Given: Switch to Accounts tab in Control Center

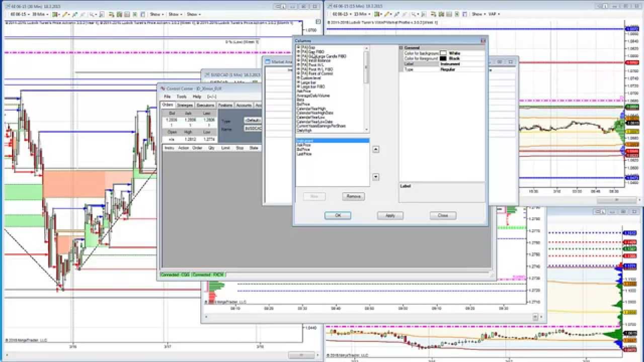Looking at the screenshot, I should pyautogui.click(x=244, y=105).
